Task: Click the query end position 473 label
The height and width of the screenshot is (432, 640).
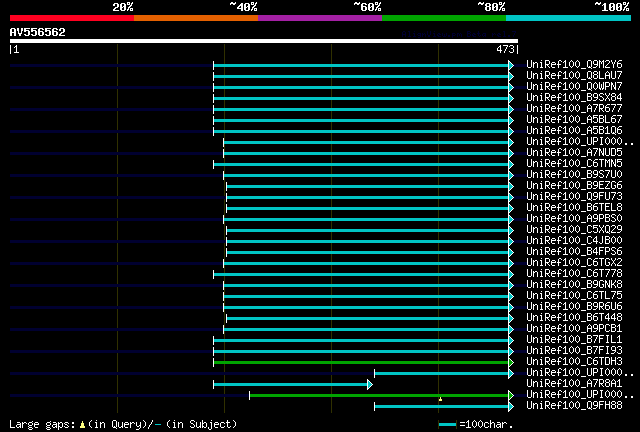Action: pyautogui.click(x=505, y=49)
